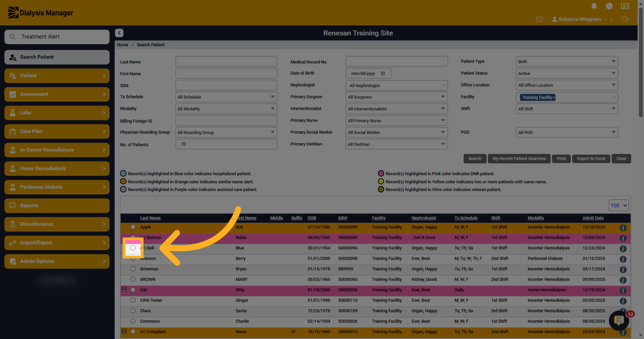644x339 pixels.
Task: Open the chat widget with 12 badge
Action: [619, 320]
